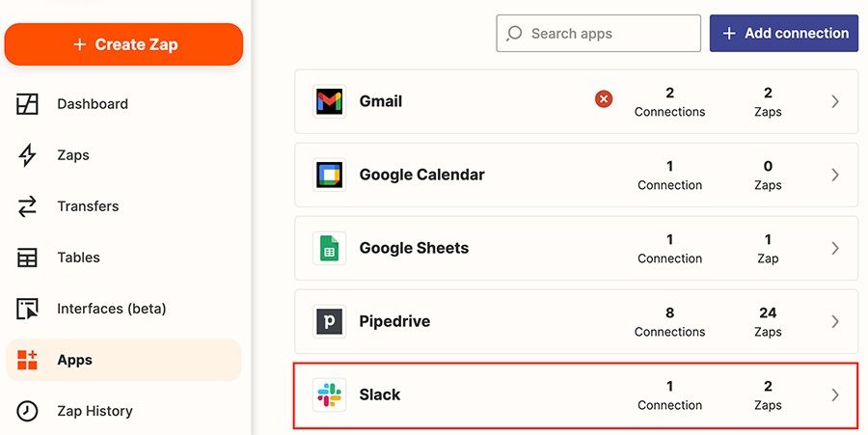Click the Google Calendar logo icon
The width and height of the screenshot is (868, 435).
point(330,175)
